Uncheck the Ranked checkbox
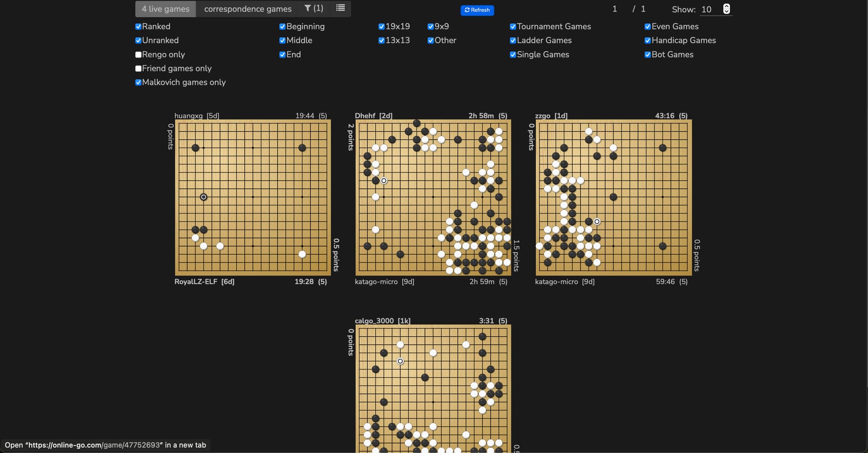This screenshot has width=868, height=453. pos(138,27)
